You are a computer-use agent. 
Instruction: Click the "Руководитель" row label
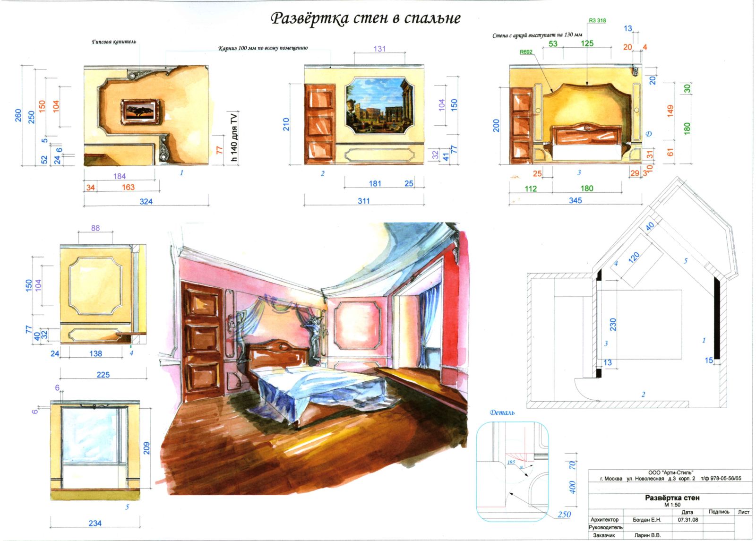click(x=606, y=527)
